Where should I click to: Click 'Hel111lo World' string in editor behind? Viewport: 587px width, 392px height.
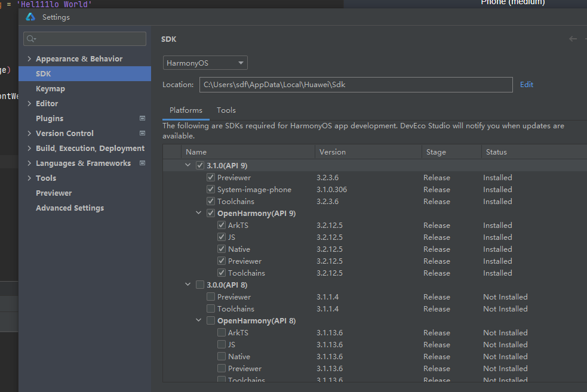(x=54, y=4)
